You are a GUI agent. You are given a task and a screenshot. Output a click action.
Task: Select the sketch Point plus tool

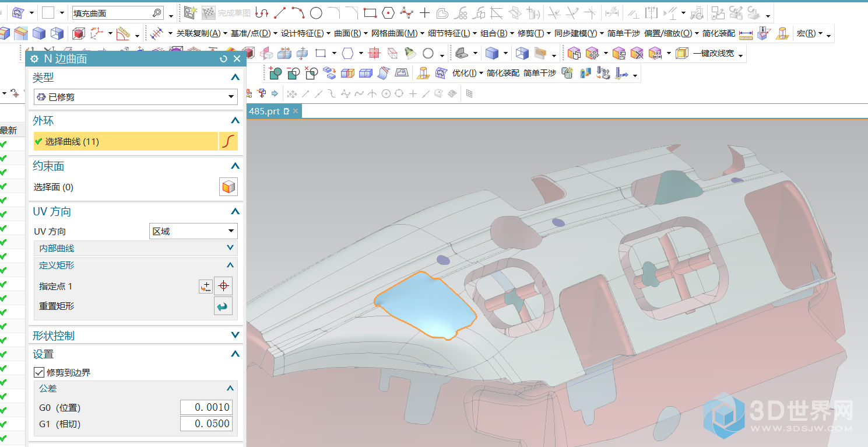click(x=425, y=12)
